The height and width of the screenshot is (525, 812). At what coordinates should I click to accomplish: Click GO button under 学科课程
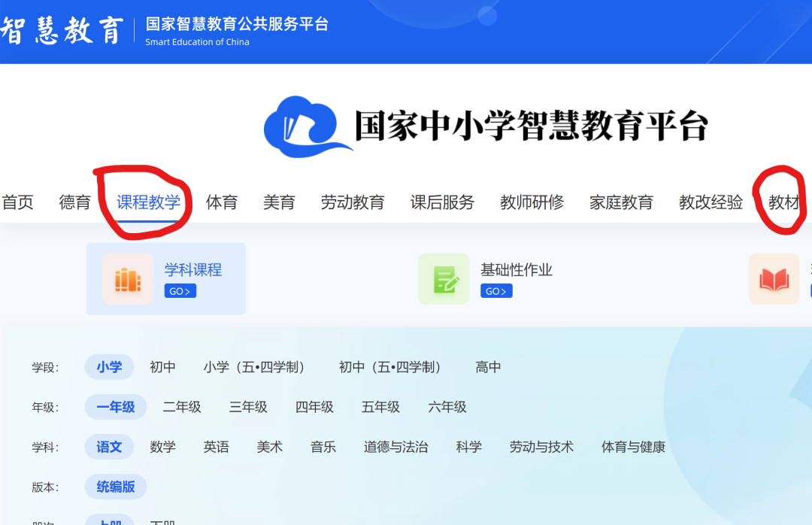point(180,291)
